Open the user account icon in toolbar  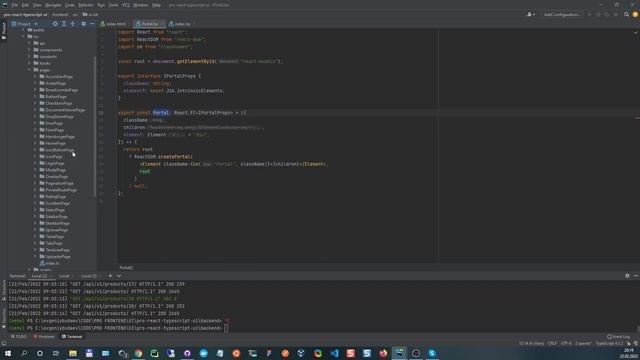(x=530, y=14)
